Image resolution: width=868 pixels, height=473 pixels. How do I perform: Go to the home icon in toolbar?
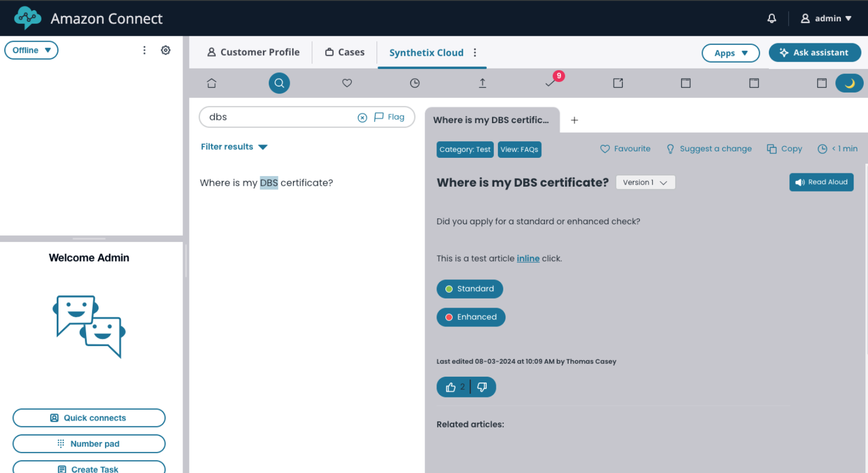[212, 83]
